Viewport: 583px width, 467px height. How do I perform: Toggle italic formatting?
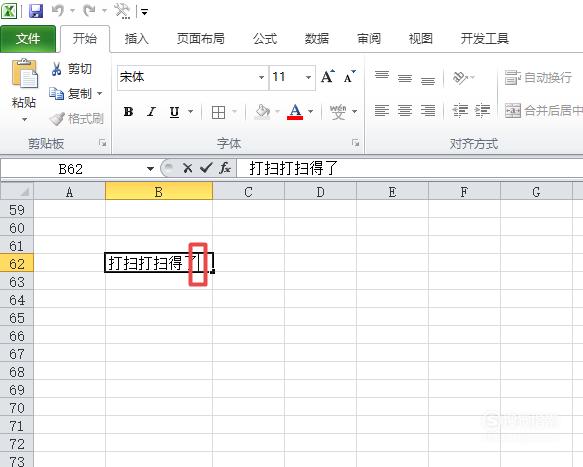point(151,112)
